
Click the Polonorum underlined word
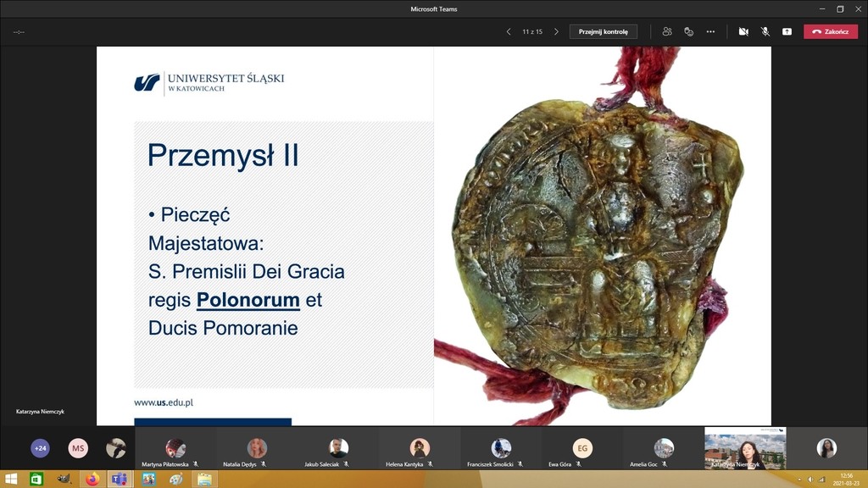coord(248,300)
